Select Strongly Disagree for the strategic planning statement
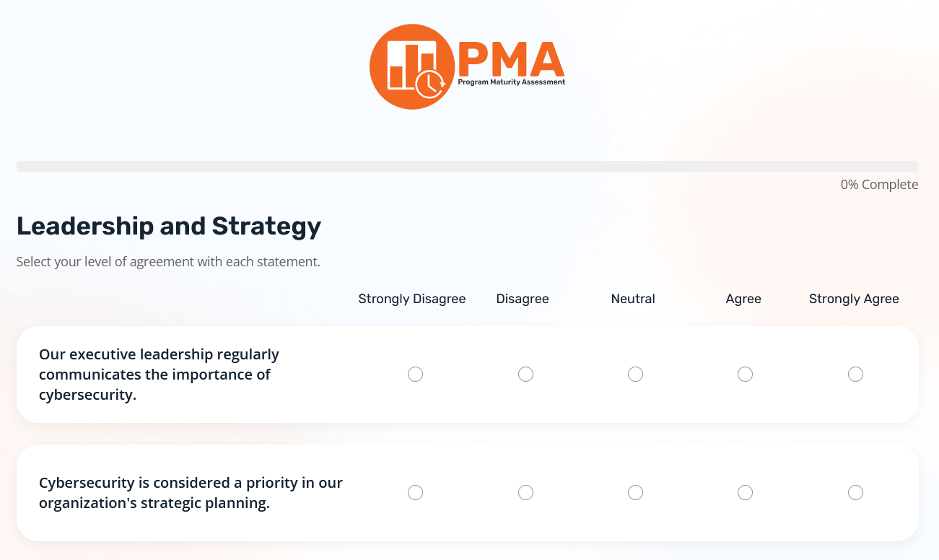The image size is (939, 560). [x=415, y=492]
